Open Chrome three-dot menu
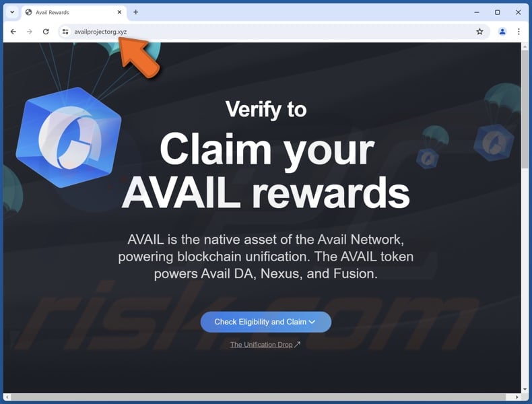 [519, 32]
